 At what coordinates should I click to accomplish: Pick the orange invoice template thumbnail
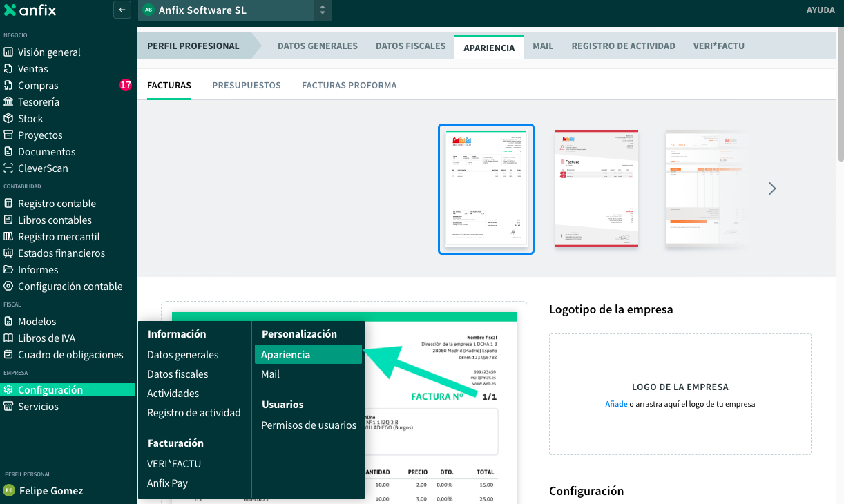coord(705,188)
